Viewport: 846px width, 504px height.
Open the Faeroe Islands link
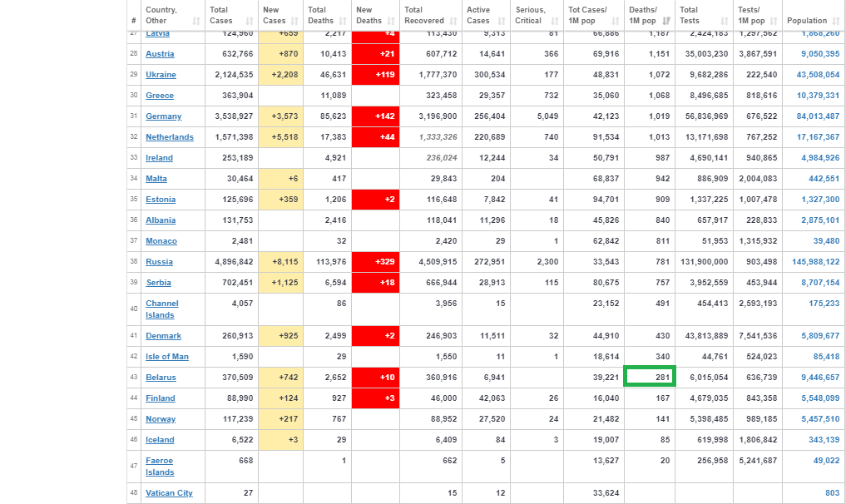tap(160, 467)
